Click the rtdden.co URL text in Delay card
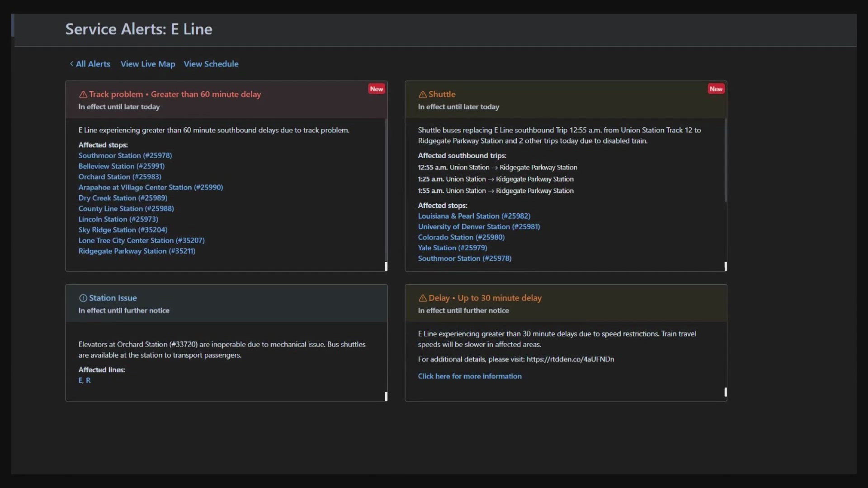 point(570,360)
